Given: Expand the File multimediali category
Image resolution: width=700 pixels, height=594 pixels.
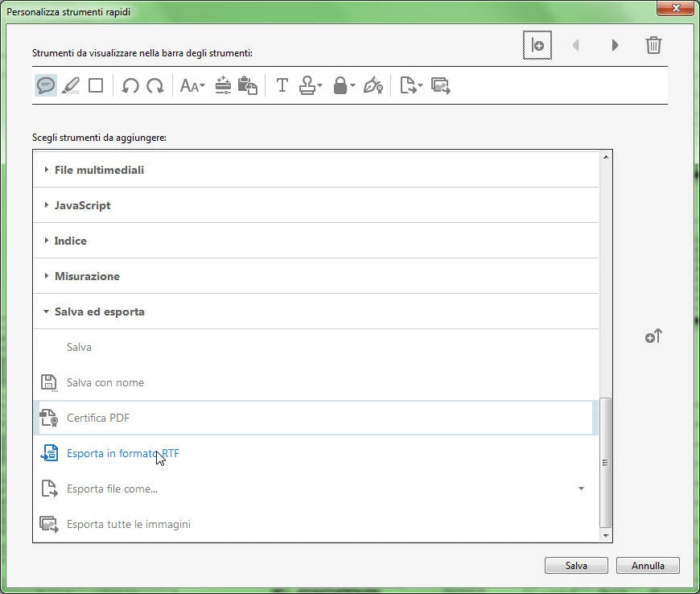Looking at the screenshot, I should [46, 170].
